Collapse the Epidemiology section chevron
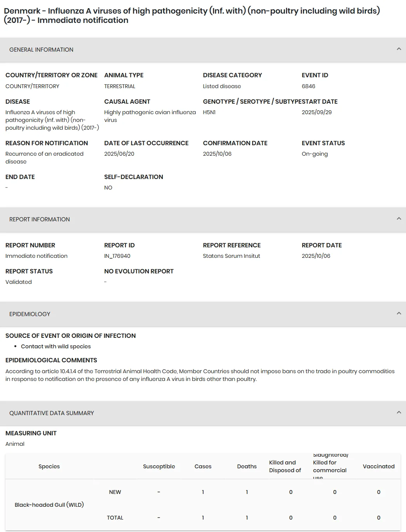406x532 pixels. (x=399, y=313)
